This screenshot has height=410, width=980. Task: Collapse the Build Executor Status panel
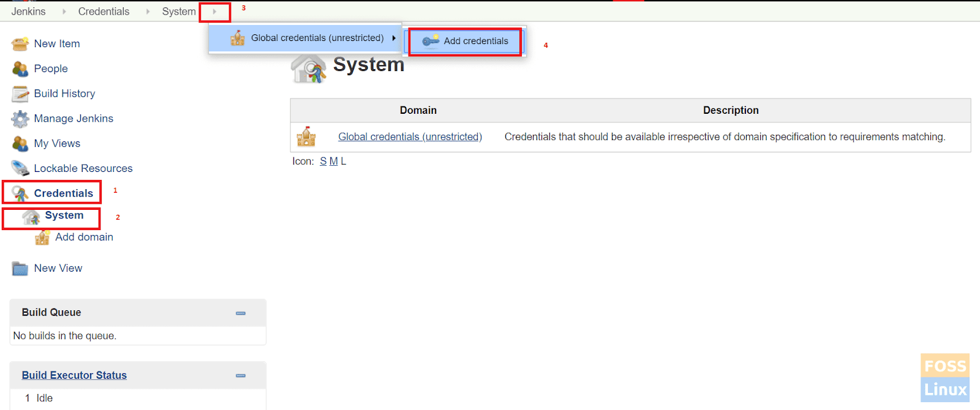tap(241, 376)
